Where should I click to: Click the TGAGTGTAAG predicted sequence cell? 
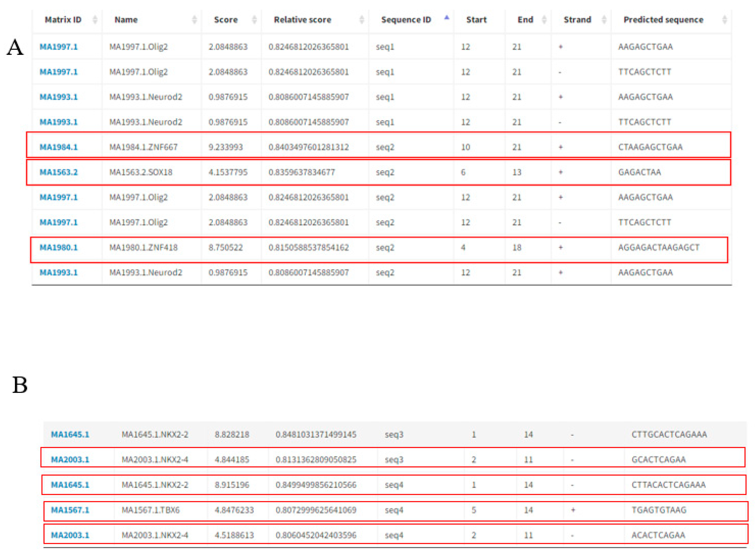659,510
